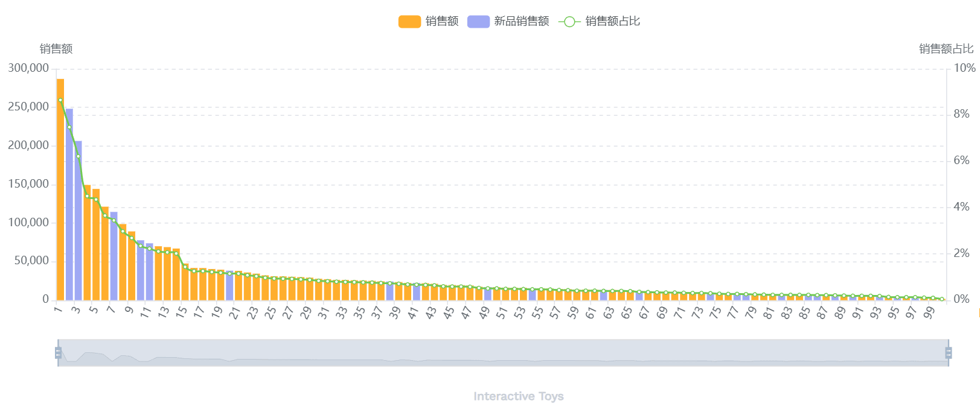Click the purple bar at rank 2
980x409 pixels.
click(x=69, y=205)
